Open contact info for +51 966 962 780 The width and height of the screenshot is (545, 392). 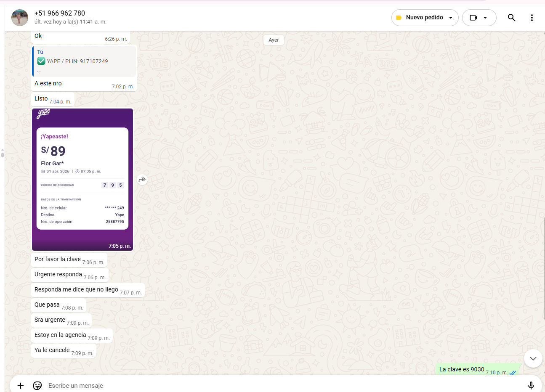pyautogui.click(x=60, y=13)
